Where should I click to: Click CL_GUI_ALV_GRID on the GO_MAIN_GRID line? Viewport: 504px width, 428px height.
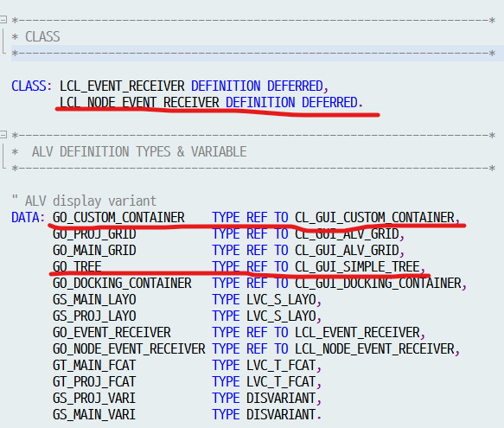click(x=348, y=251)
